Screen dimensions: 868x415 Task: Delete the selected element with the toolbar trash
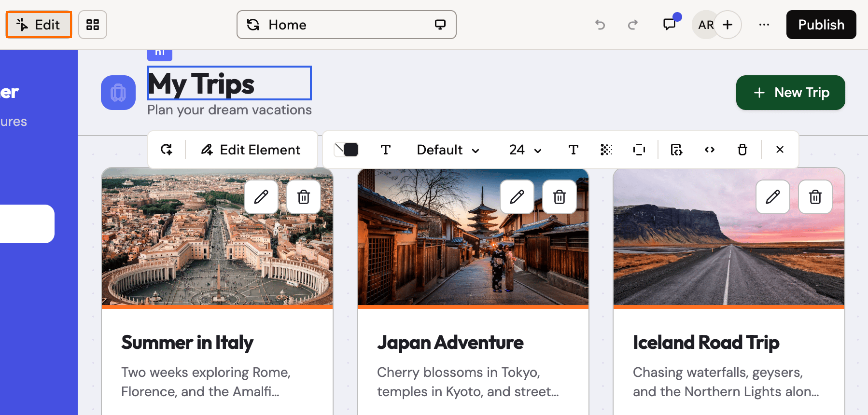(742, 150)
